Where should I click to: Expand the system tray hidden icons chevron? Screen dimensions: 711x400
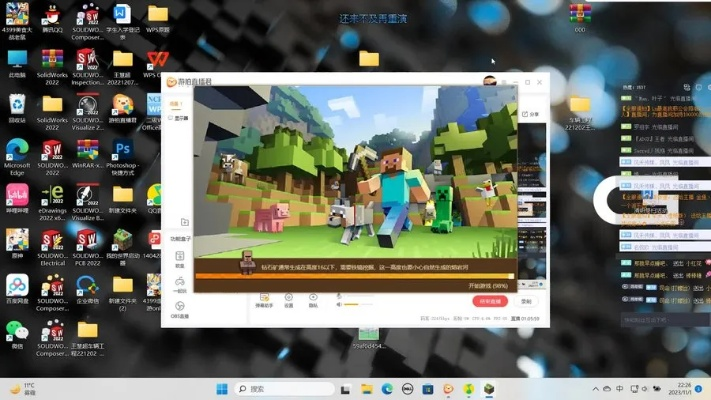[x=596, y=389]
